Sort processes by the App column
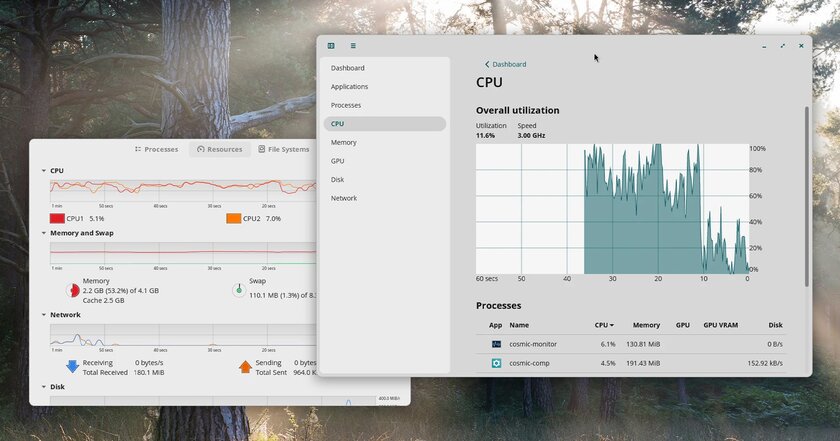Image resolution: width=840 pixels, height=441 pixels. (496, 325)
